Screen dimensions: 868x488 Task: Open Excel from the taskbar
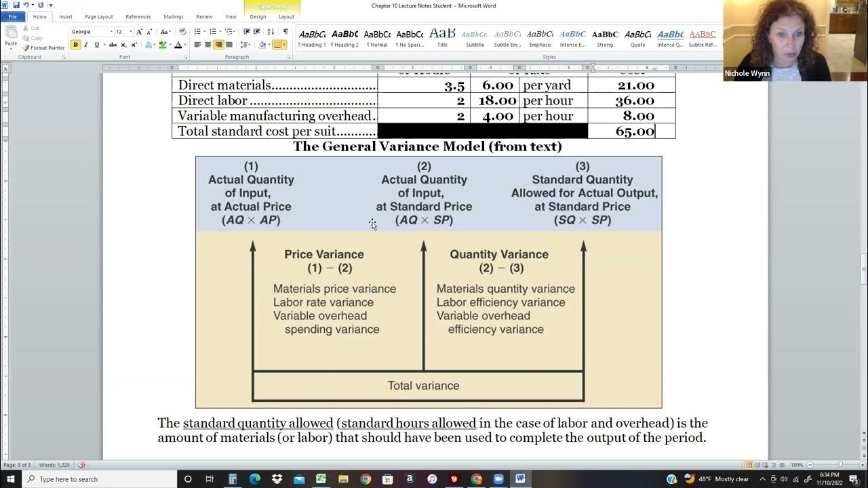(321, 479)
